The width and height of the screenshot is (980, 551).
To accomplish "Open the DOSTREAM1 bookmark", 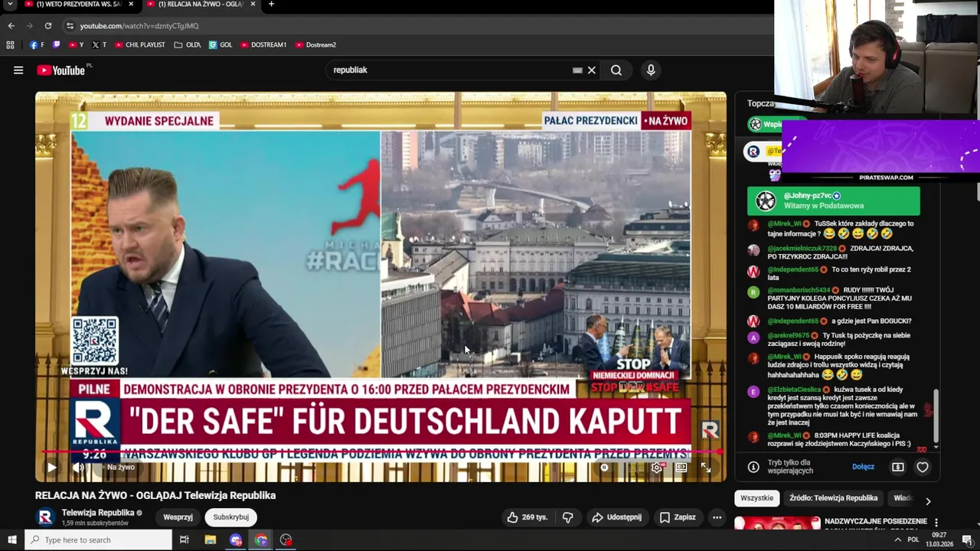I will 263,45.
